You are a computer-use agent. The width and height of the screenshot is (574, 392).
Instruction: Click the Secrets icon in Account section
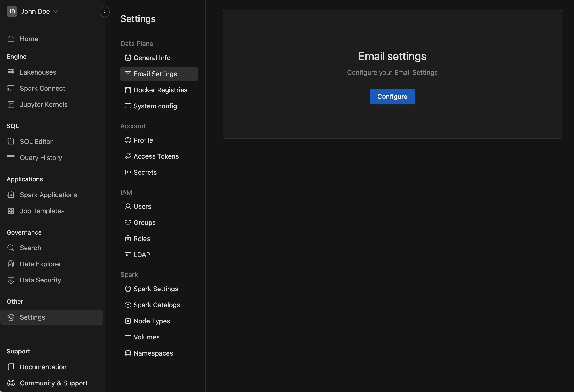pos(127,172)
